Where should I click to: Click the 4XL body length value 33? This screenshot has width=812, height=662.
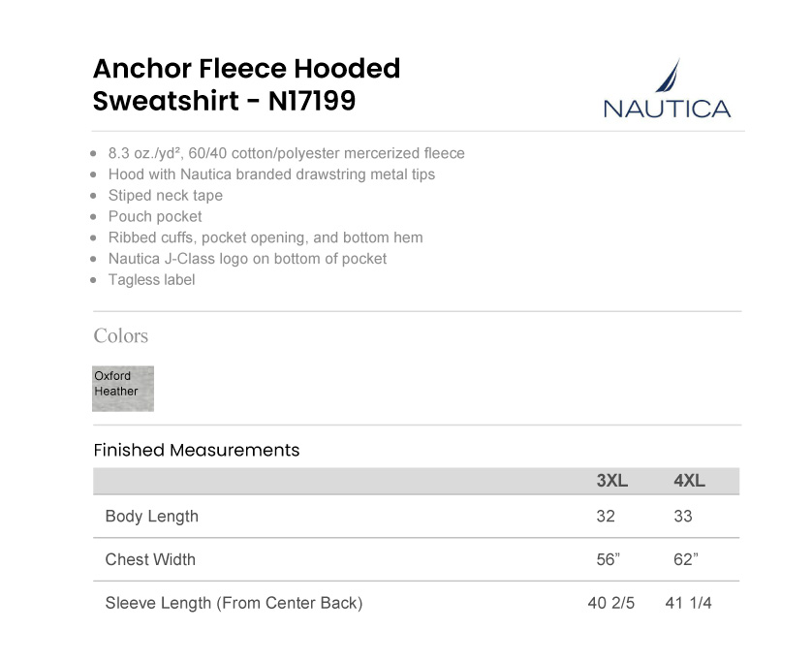tap(683, 517)
